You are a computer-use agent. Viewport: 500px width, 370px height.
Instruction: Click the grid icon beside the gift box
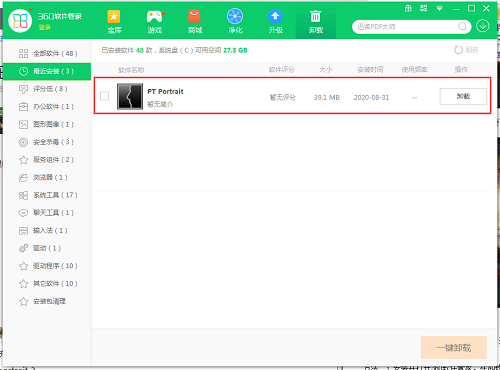(424, 8)
